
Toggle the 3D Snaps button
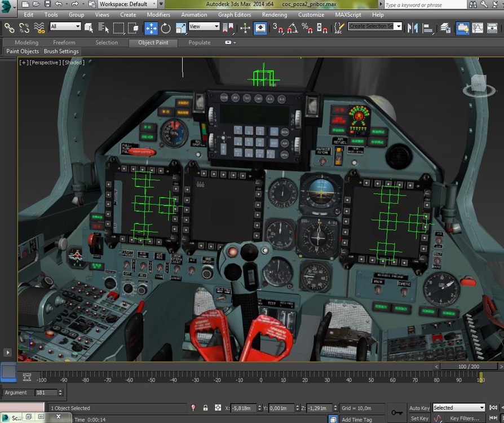278,28
